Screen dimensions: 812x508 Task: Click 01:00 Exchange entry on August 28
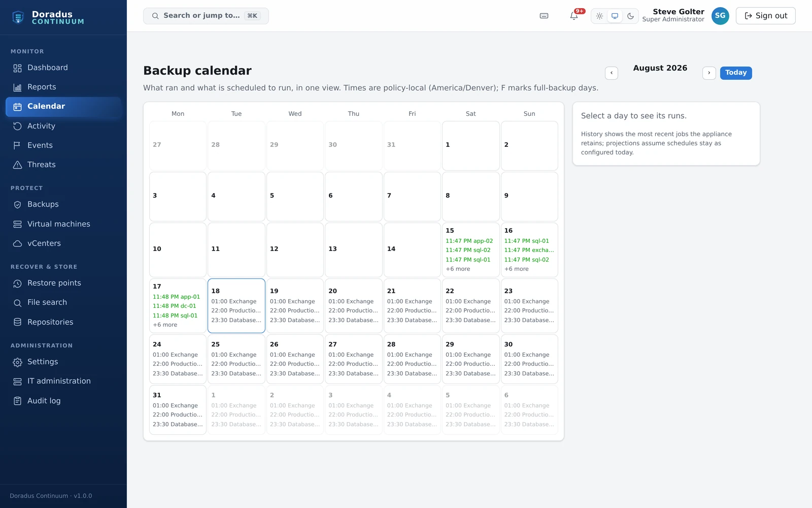coord(410,355)
